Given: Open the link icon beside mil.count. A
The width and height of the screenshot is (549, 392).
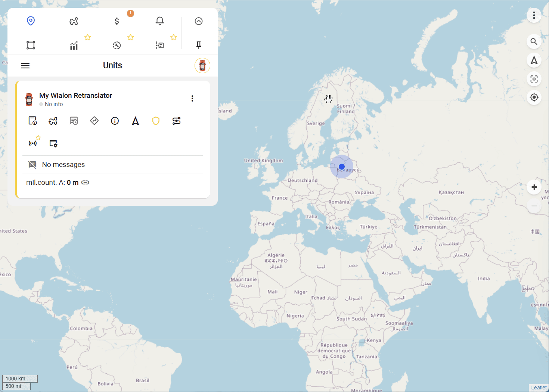Looking at the screenshot, I should click(x=86, y=183).
